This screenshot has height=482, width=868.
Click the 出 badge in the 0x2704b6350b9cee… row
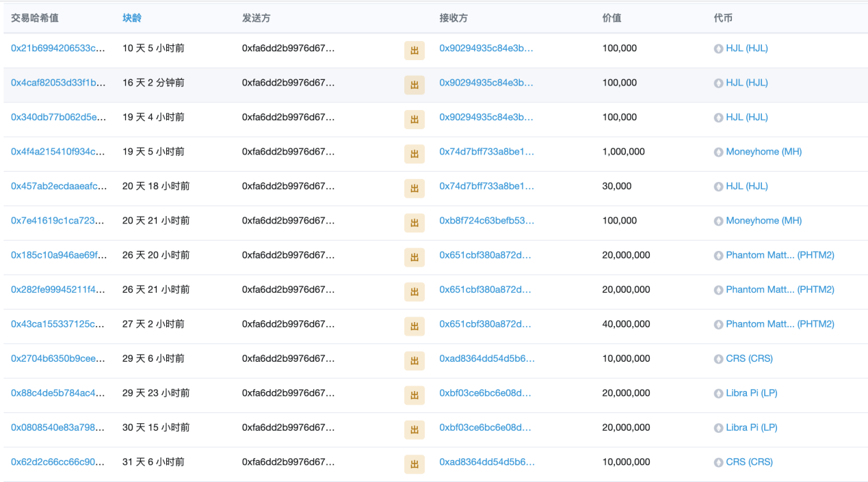[415, 360]
